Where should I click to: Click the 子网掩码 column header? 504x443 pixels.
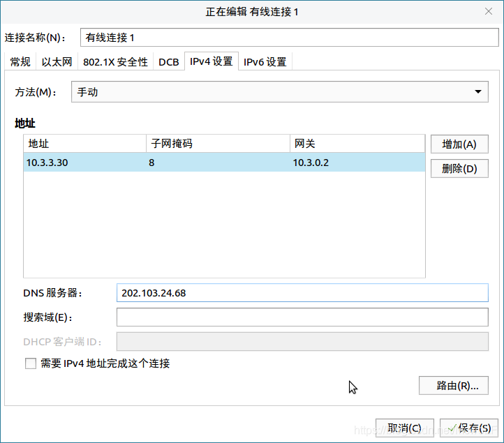coord(218,143)
